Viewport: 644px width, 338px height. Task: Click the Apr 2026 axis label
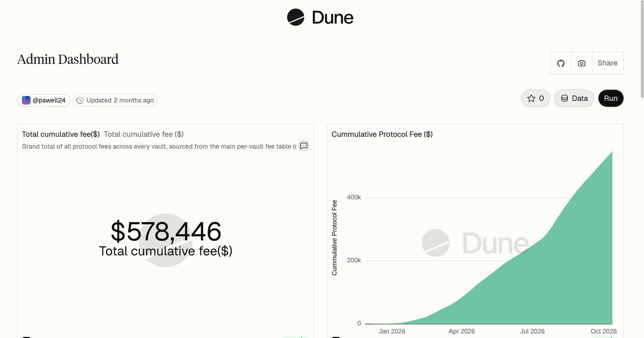point(462,331)
